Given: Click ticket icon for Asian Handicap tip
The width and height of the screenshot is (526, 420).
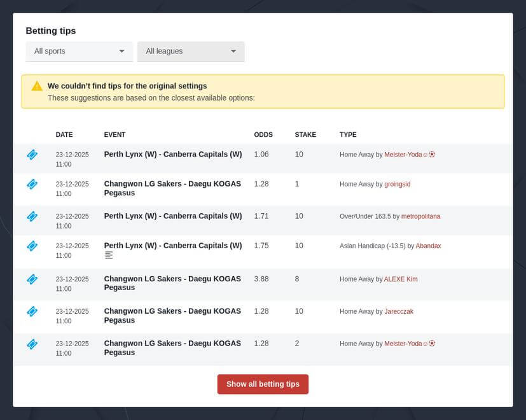Looking at the screenshot, I should 32,246.
